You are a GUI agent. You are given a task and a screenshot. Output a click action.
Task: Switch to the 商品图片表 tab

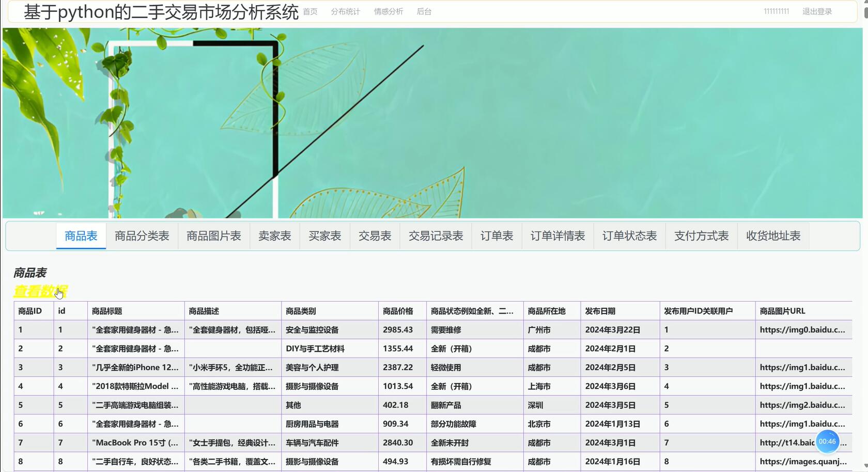pyautogui.click(x=213, y=235)
